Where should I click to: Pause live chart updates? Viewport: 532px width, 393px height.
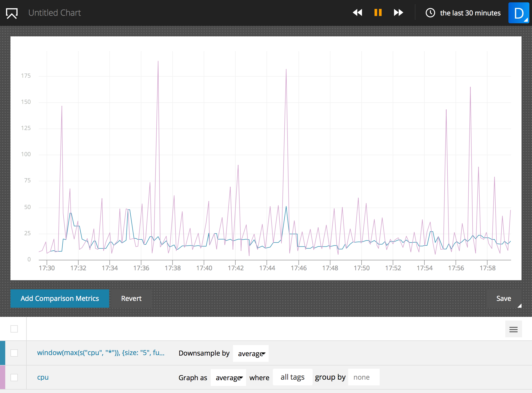pyautogui.click(x=378, y=13)
